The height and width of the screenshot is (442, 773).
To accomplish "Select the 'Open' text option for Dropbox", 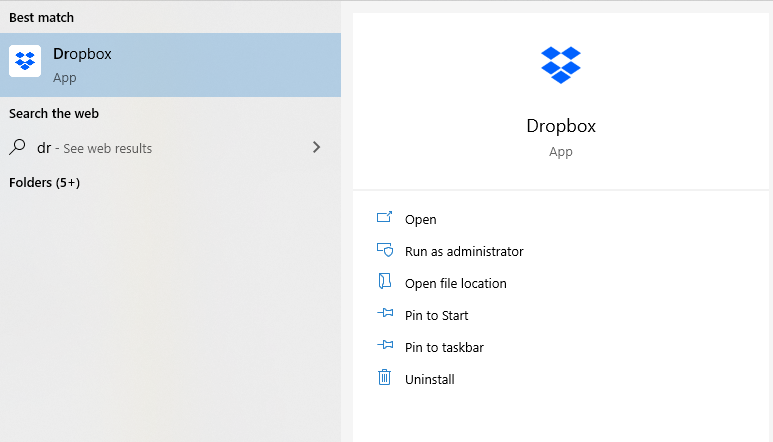I will pyautogui.click(x=421, y=219).
